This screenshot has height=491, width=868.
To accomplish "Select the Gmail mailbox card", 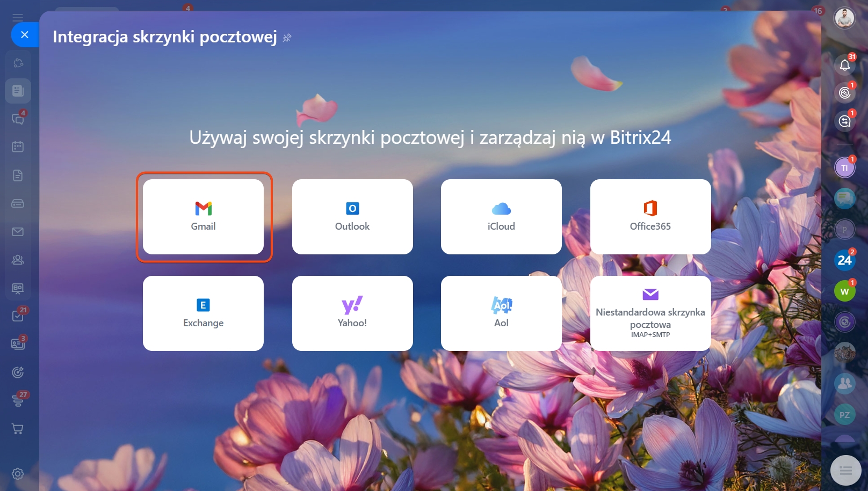I will [203, 217].
